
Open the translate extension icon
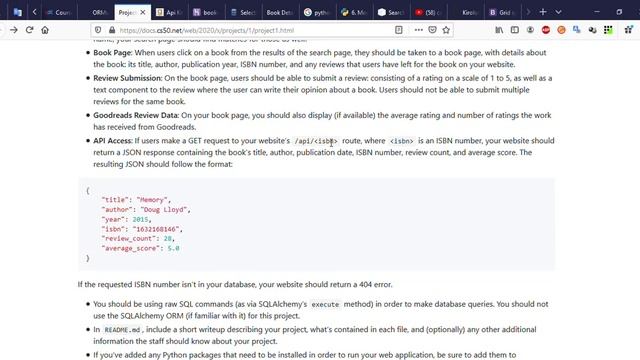(577, 30)
